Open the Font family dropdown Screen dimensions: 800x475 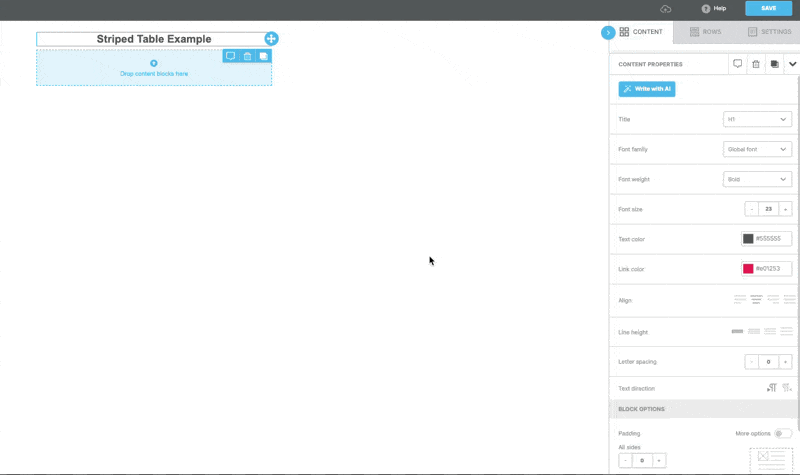click(x=757, y=149)
